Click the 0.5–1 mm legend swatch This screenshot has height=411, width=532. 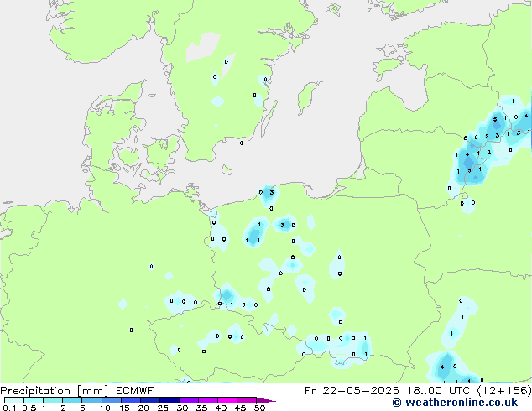pyautogui.click(x=34, y=400)
